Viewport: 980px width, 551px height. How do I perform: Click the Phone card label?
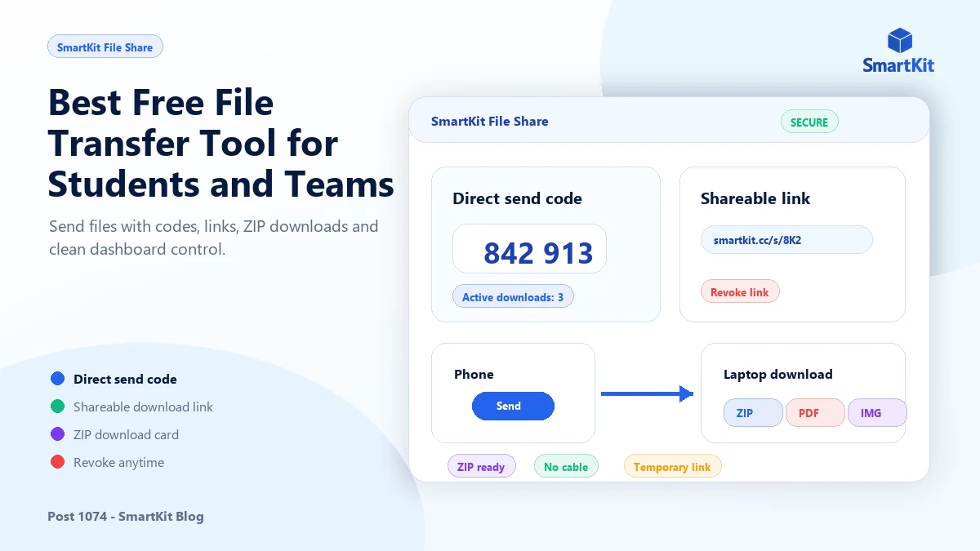pyautogui.click(x=474, y=375)
